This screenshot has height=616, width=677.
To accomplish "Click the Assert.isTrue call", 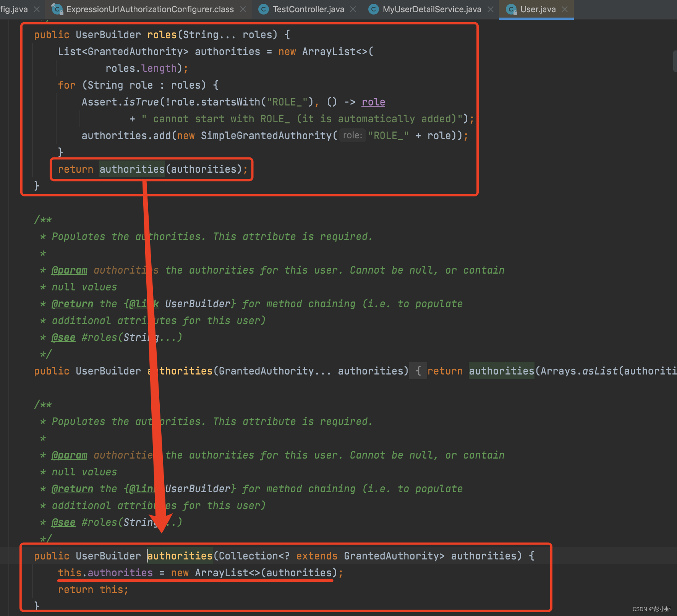I will pyautogui.click(x=120, y=102).
